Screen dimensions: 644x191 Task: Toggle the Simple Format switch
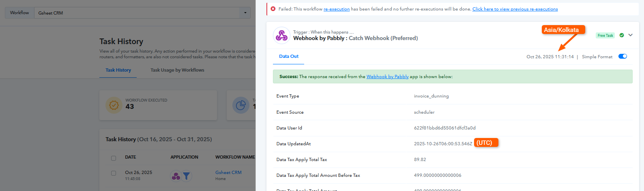tap(623, 57)
